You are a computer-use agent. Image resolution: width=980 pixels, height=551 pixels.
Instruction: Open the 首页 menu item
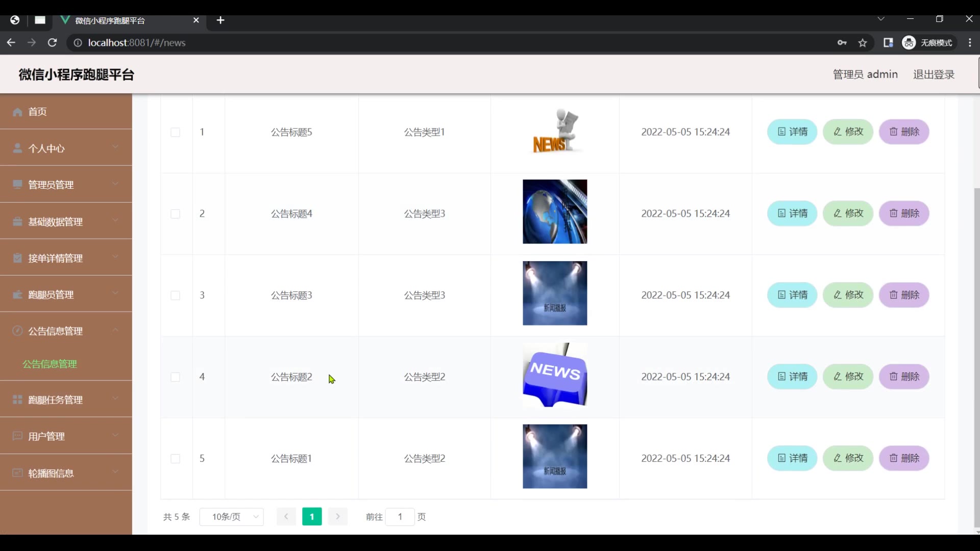pyautogui.click(x=66, y=112)
